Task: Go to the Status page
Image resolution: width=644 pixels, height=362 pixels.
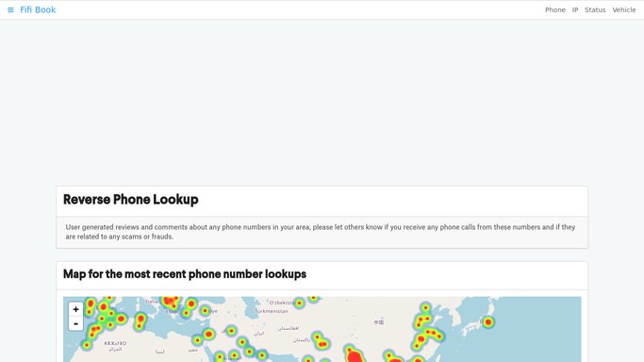Action: click(595, 9)
